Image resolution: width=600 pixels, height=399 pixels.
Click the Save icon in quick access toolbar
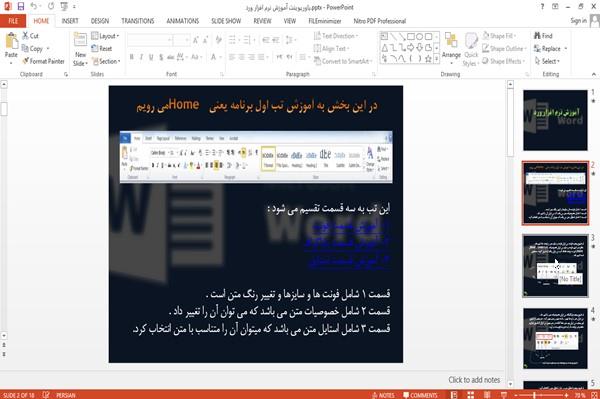20,7
